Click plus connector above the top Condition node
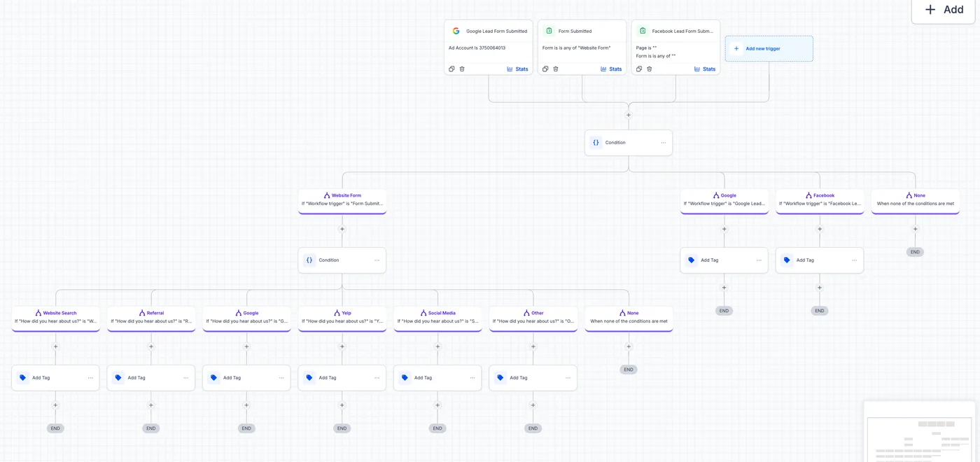 pos(629,115)
